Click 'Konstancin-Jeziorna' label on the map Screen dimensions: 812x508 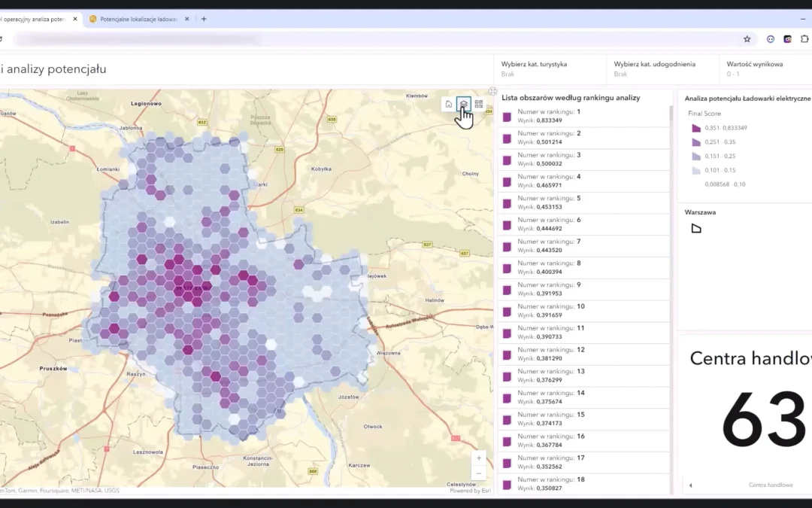tap(258, 461)
